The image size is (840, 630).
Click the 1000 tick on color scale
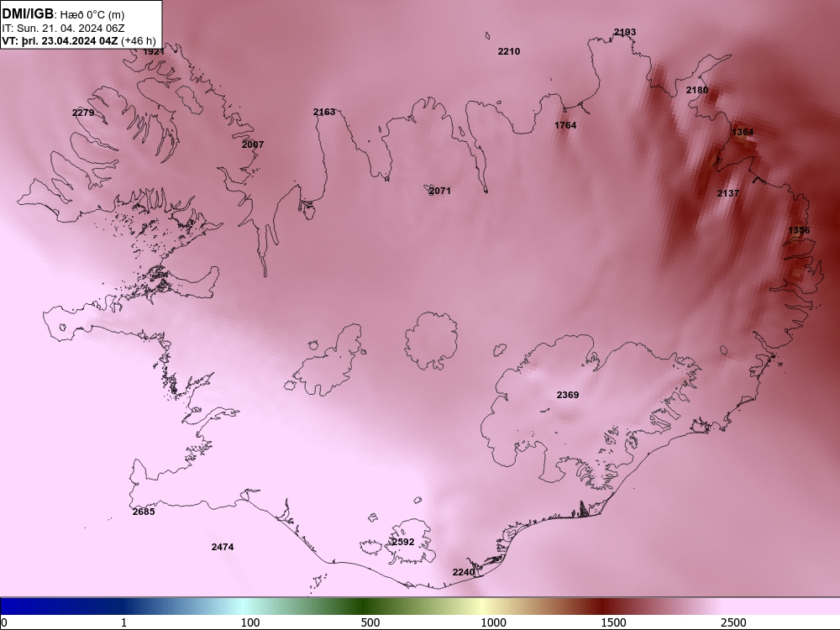[493, 622]
